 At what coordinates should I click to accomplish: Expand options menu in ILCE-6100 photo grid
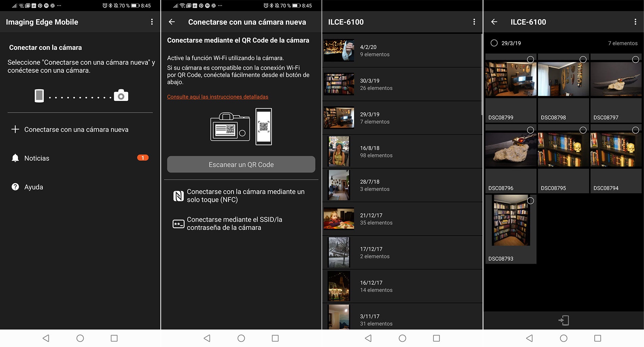[x=635, y=22]
